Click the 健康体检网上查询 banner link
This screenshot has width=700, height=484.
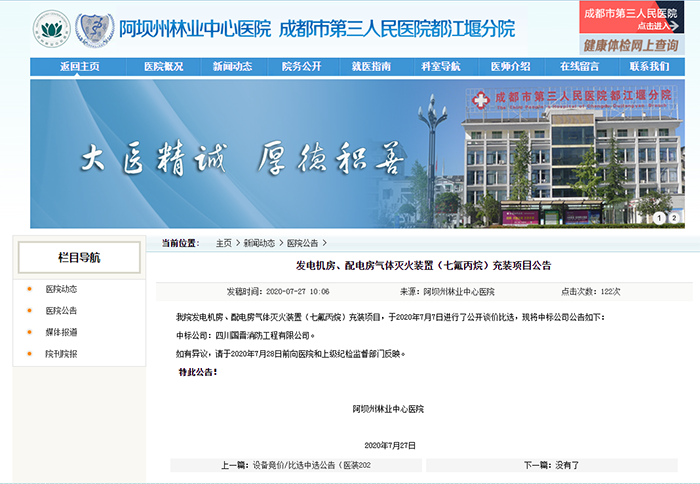click(x=632, y=46)
